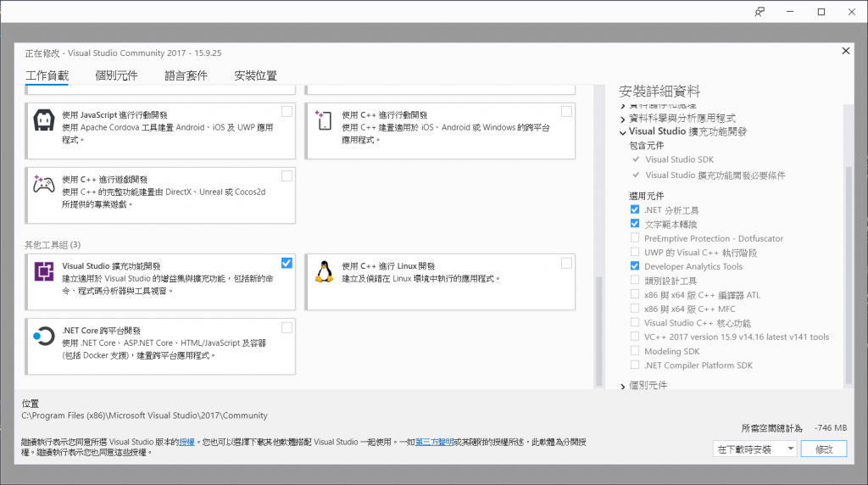Image resolution: width=868 pixels, height=485 pixels.
Task: Enable x86 與 x64 版 C++ MFC
Action: pyautogui.click(x=634, y=309)
